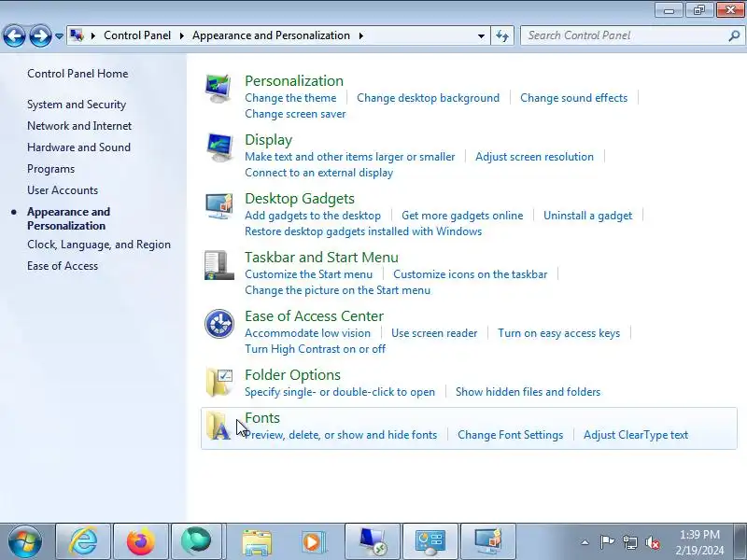Viewport: 747px width, 560px height.
Task: Click Customize the Start menu
Action: pyautogui.click(x=309, y=274)
